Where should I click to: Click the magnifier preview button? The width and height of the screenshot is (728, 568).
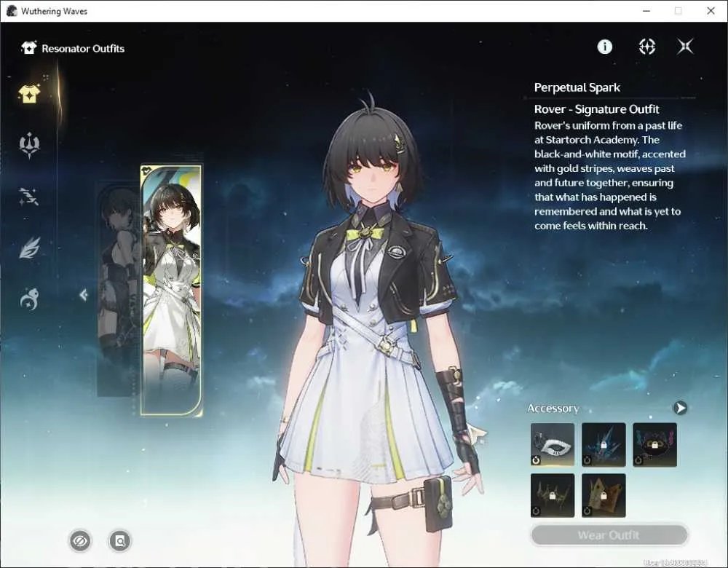(x=120, y=541)
